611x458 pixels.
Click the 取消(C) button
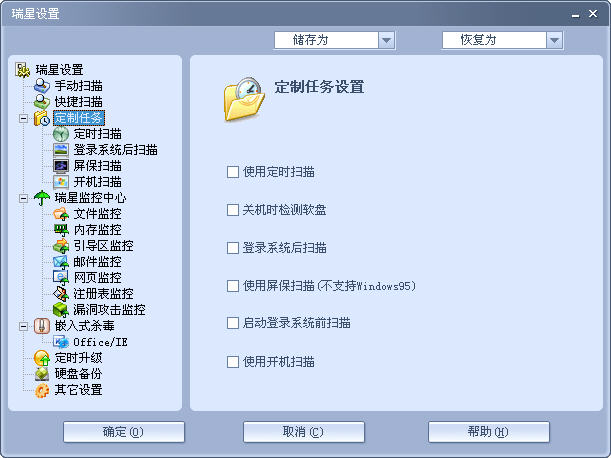click(x=304, y=432)
